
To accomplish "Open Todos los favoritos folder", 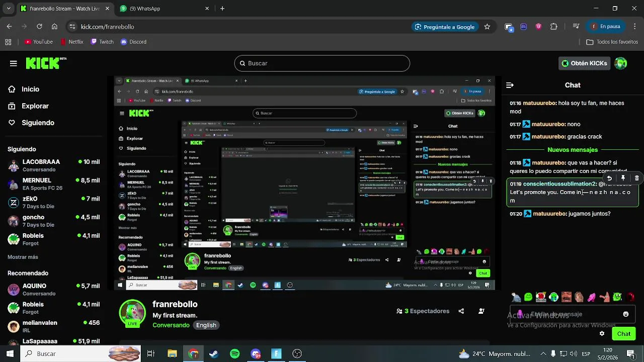I will coord(612,42).
